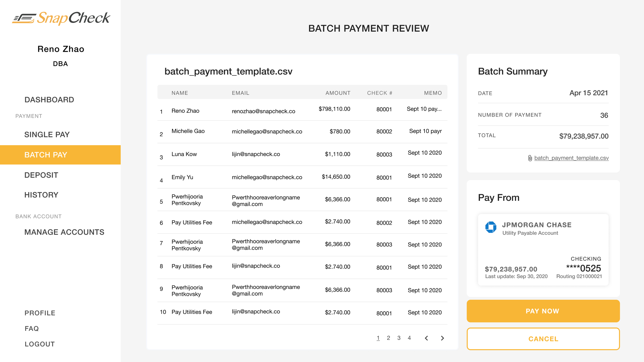Image resolution: width=644 pixels, height=362 pixels.
Task: Open Manage Accounts page
Action: tap(64, 232)
